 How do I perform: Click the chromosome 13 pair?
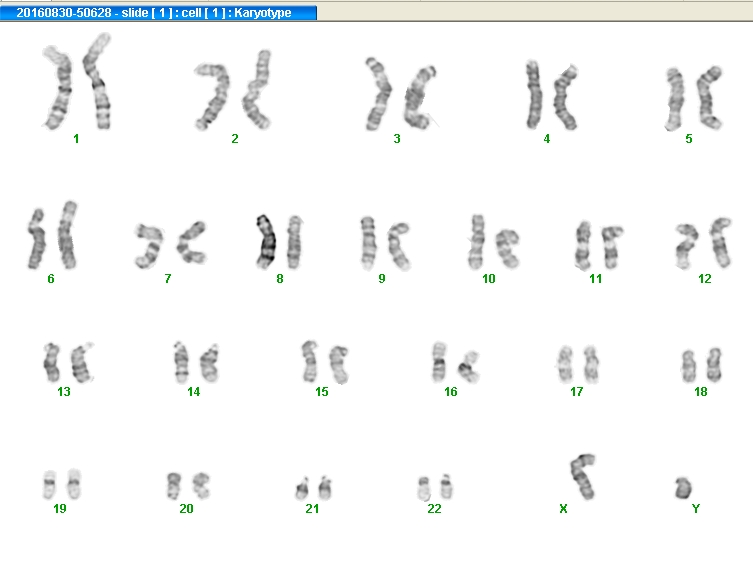tap(68, 363)
